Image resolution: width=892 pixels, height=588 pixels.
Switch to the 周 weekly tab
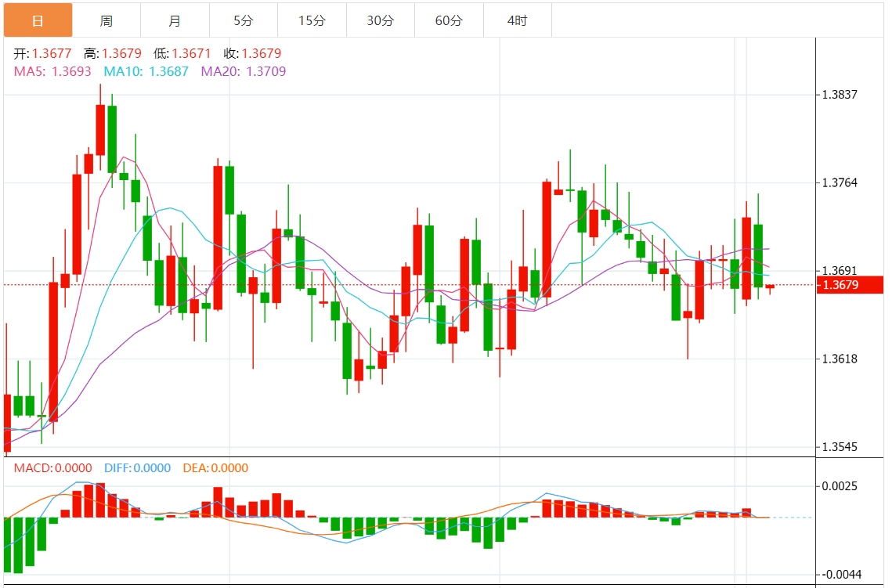tap(107, 20)
